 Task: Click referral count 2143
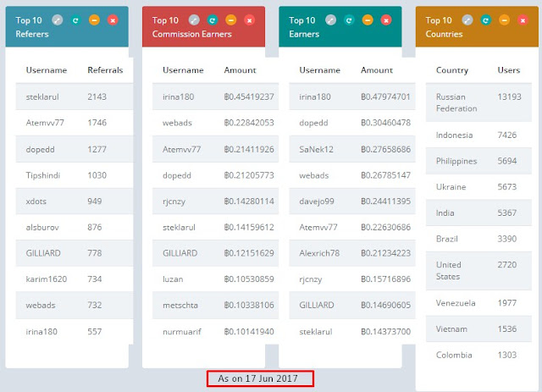tap(97, 97)
